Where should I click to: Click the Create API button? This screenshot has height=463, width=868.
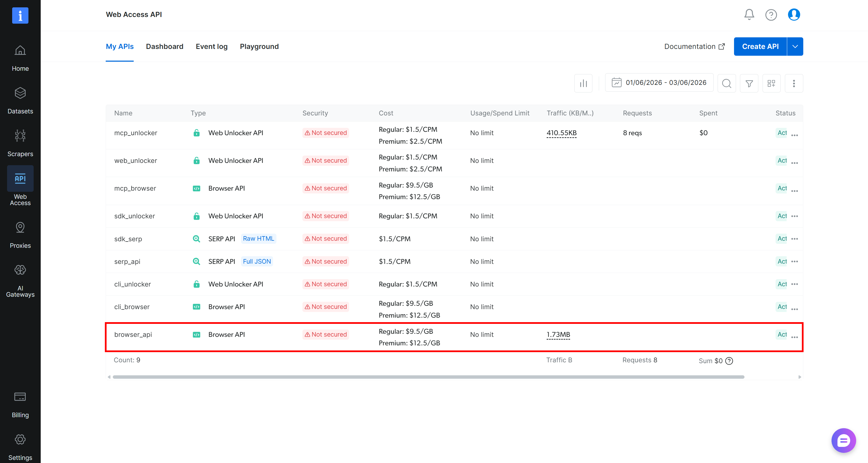[760, 47]
